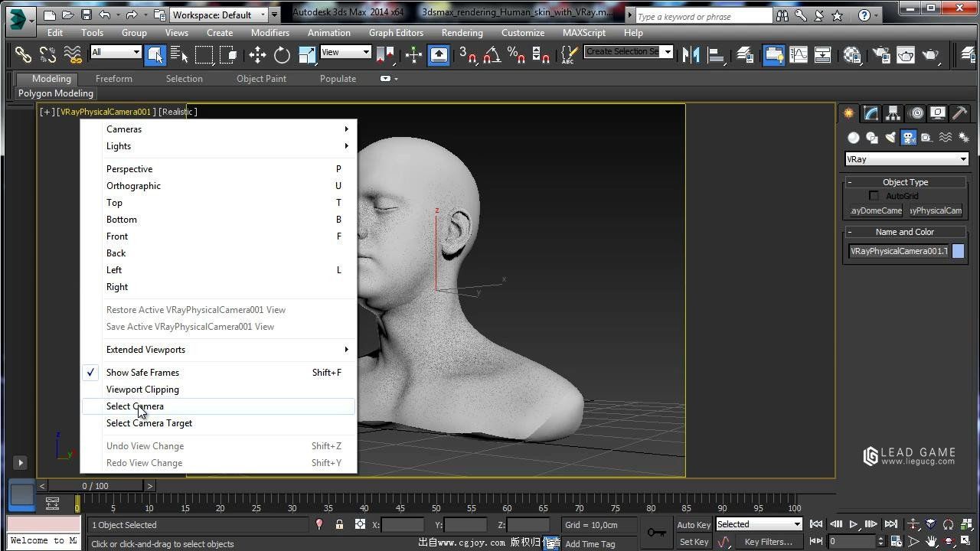The width and height of the screenshot is (980, 551).
Task: Enable the AutoGrid checkbox
Action: [x=874, y=196]
